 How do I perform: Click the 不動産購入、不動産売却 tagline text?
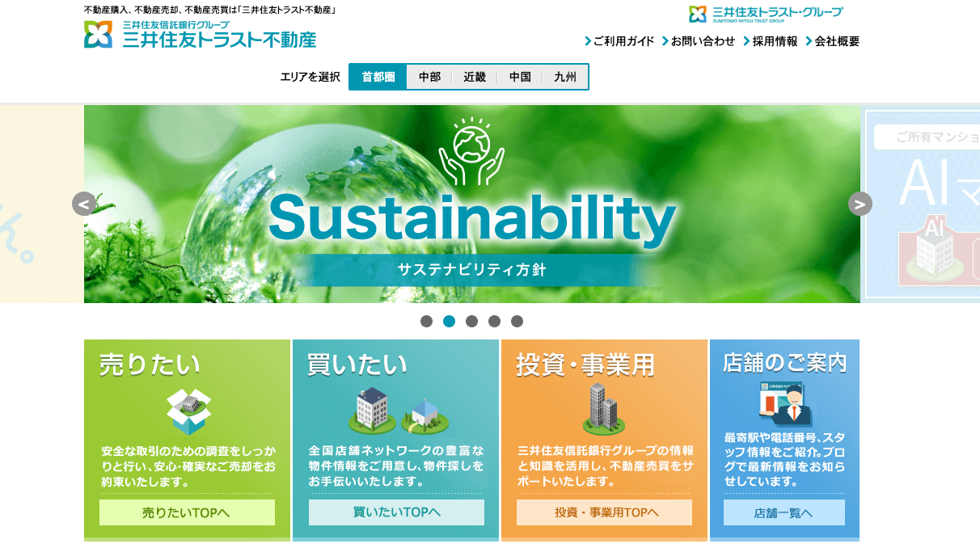209,11
